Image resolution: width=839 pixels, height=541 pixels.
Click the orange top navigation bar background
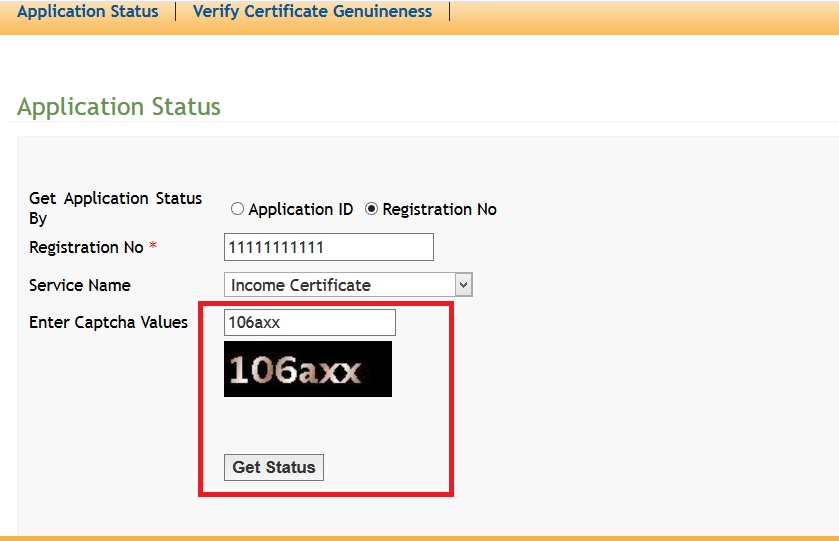tap(640, 14)
